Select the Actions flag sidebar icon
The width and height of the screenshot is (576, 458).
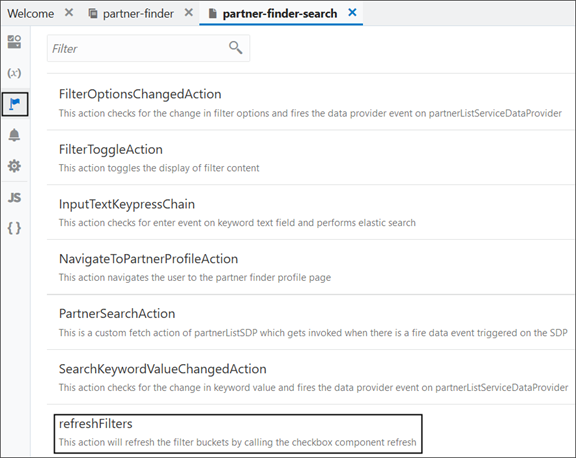pos(15,104)
